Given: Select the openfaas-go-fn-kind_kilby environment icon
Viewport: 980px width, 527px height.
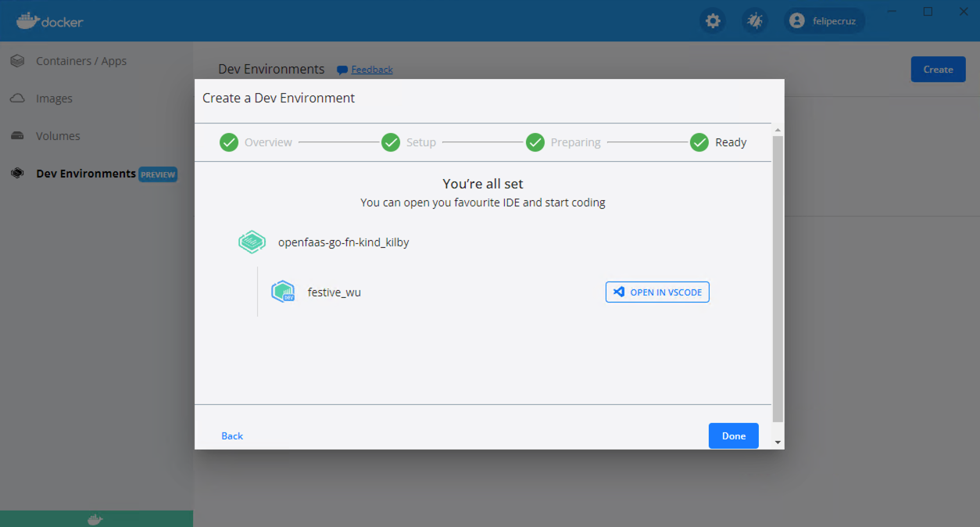Looking at the screenshot, I should (x=252, y=242).
